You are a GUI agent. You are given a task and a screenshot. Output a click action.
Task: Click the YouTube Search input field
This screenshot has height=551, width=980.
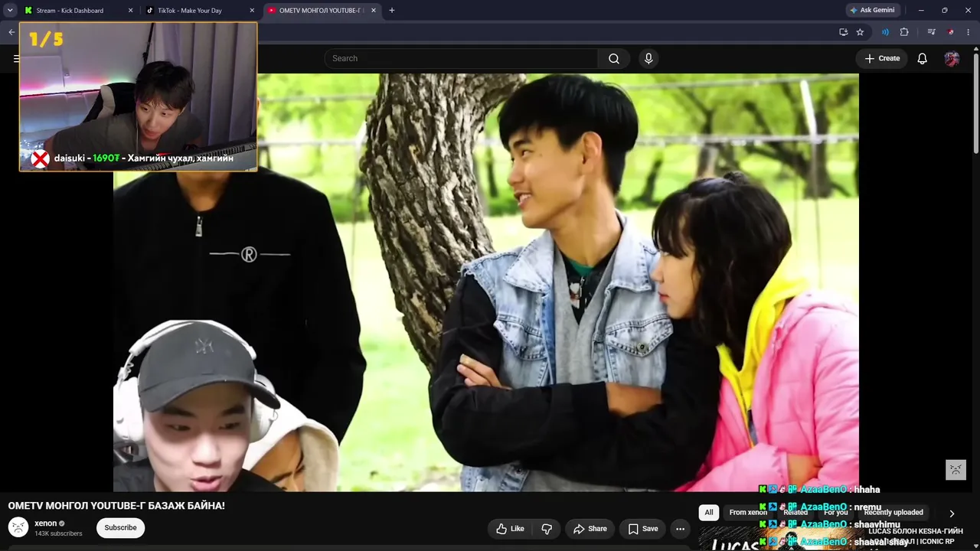point(461,58)
